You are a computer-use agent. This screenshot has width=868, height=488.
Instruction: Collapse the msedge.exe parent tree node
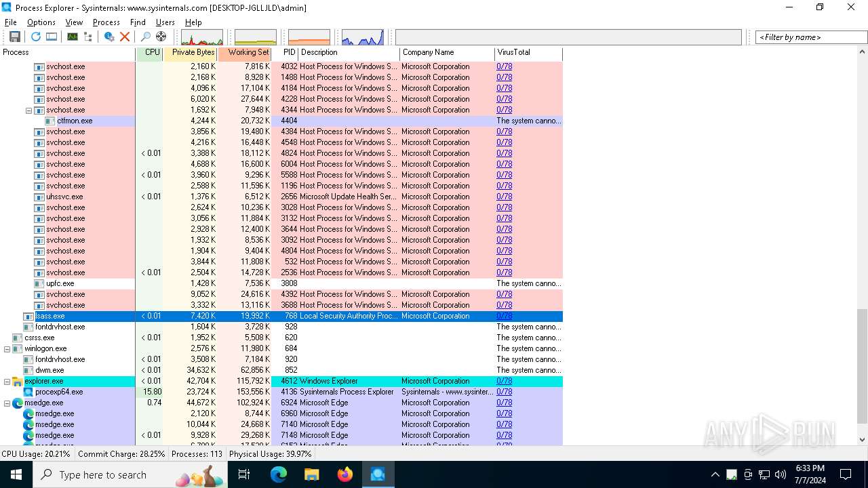point(7,403)
